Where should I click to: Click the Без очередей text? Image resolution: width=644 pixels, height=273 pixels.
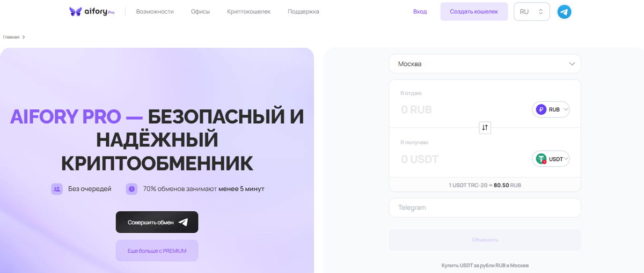90,189
